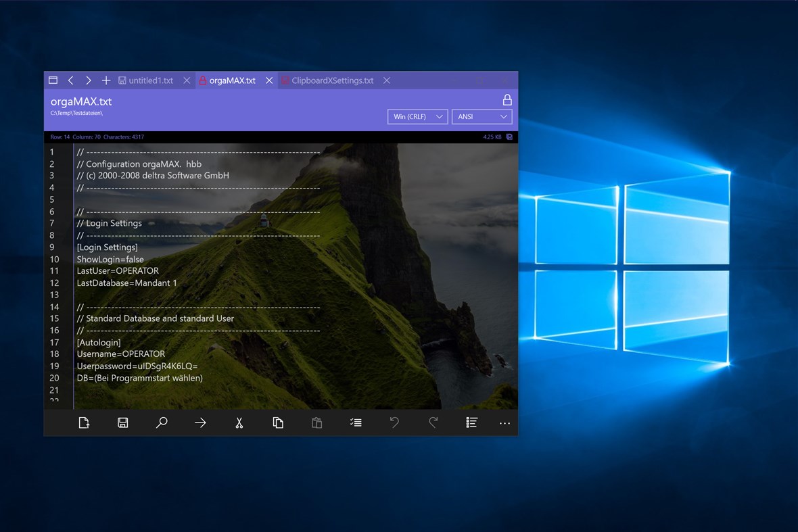Open more options with the ellipsis
Image resolution: width=798 pixels, height=532 pixels.
coord(504,422)
